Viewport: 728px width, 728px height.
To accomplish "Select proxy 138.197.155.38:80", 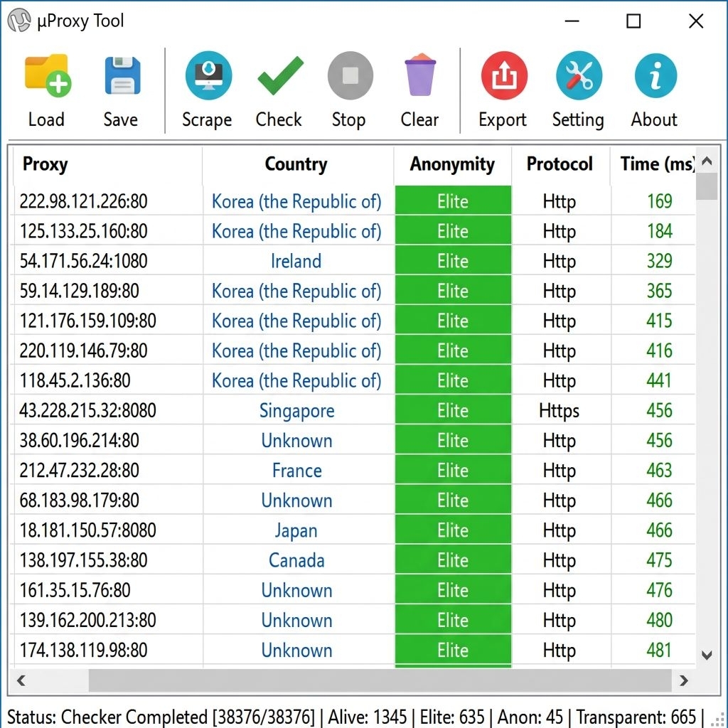I will click(x=83, y=560).
